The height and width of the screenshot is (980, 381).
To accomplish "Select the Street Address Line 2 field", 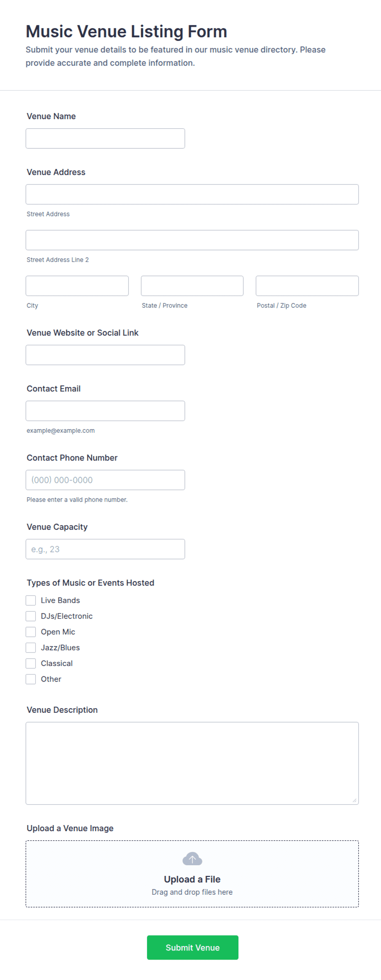I will [192, 240].
